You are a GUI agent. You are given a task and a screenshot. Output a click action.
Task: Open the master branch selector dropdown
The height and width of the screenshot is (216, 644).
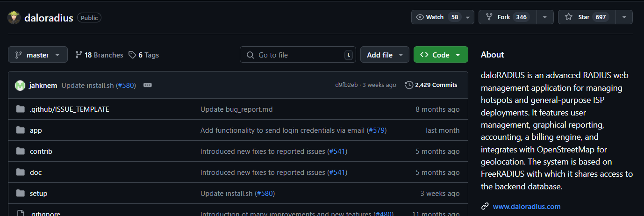(x=38, y=55)
